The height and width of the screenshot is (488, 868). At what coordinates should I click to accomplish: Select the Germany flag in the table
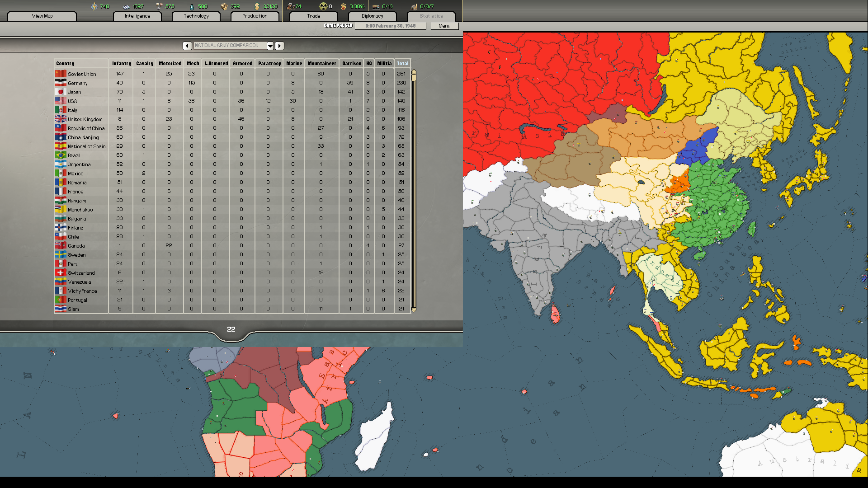pyautogui.click(x=61, y=83)
